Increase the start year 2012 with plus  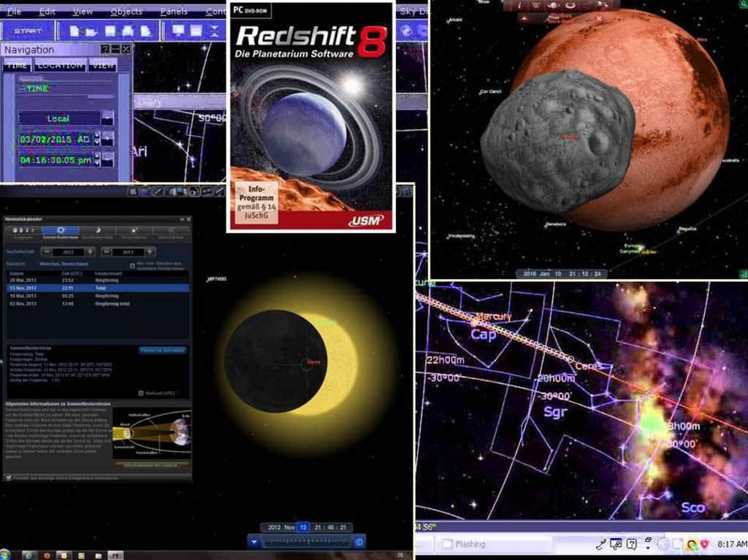90,251
